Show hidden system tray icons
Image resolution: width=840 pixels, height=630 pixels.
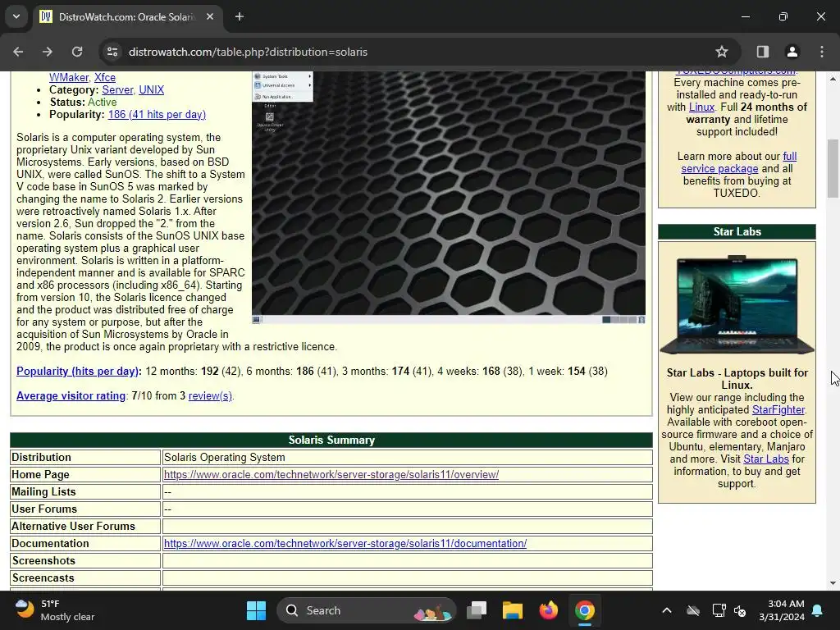pos(667,610)
